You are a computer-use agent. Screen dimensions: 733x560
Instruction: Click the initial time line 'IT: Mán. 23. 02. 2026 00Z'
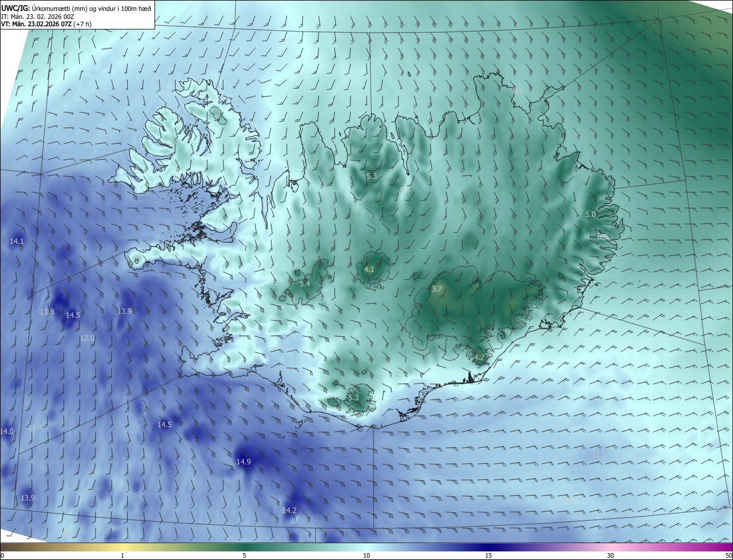38,16
